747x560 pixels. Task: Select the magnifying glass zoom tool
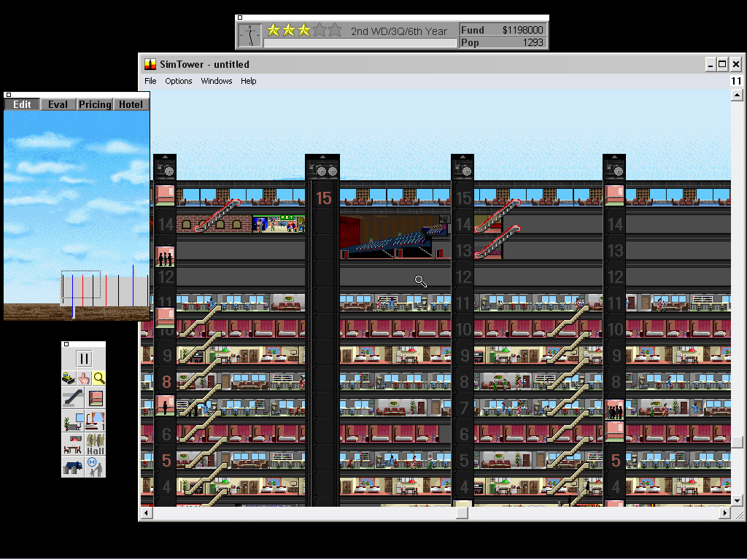pos(98,378)
